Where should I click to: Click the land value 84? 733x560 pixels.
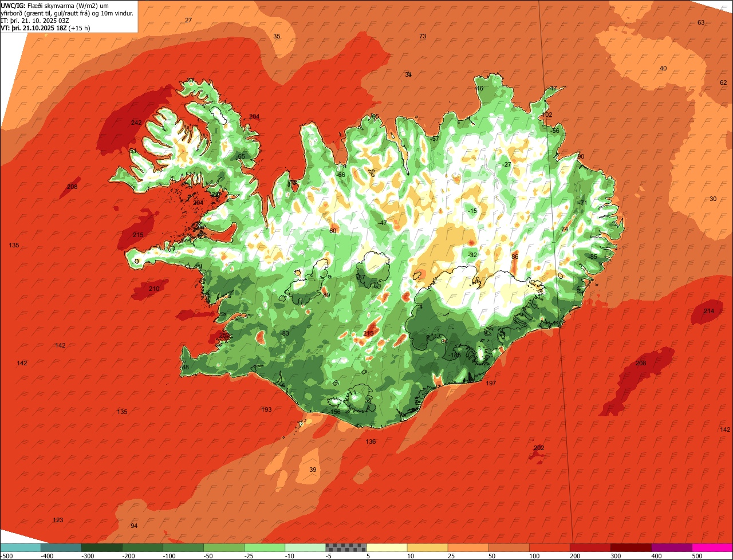(444, 341)
